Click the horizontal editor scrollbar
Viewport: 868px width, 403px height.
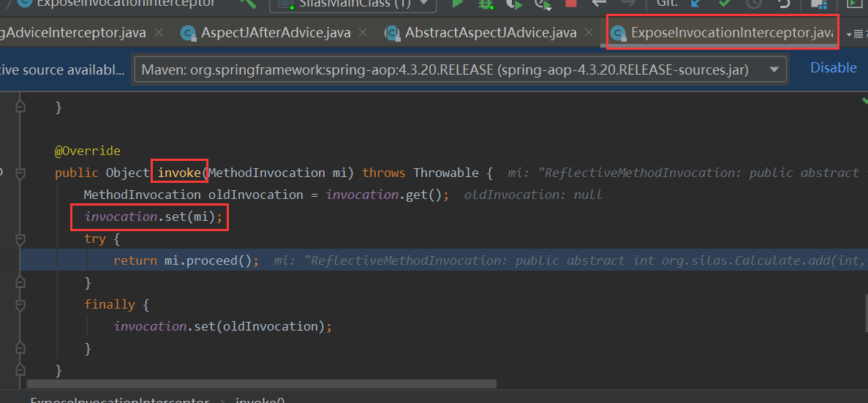[x=261, y=384]
